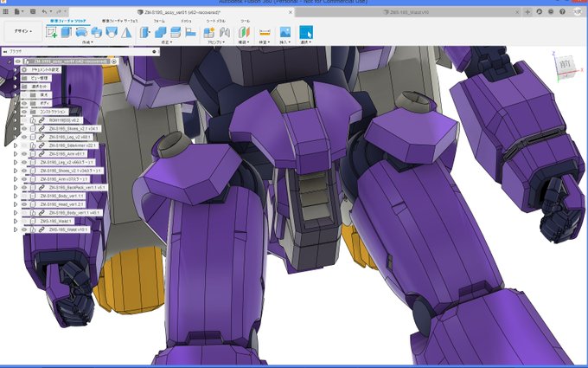The height and width of the screenshot is (368, 588).
Task: Select the Align tool icon
Action: click(x=190, y=33)
